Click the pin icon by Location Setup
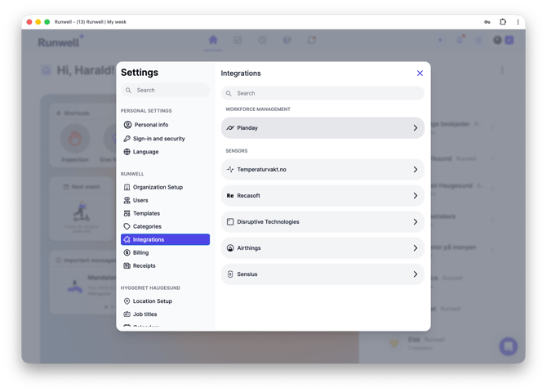This screenshot has width=547, height=392. point(127,301)
